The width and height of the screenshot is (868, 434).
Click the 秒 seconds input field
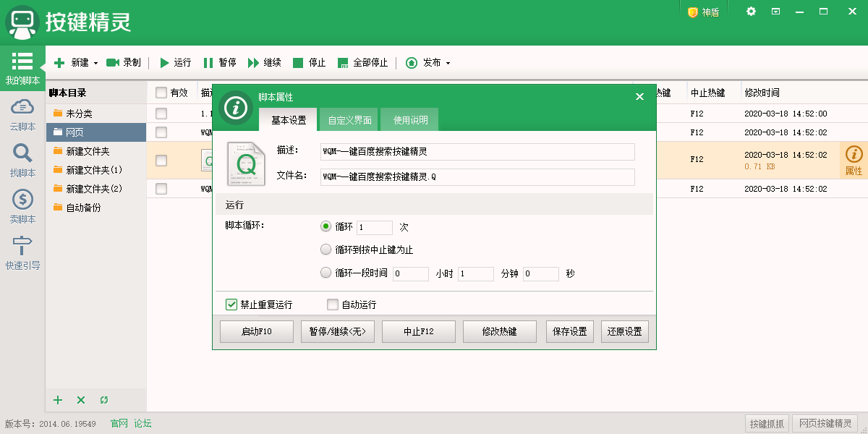[x=541, y=274]
